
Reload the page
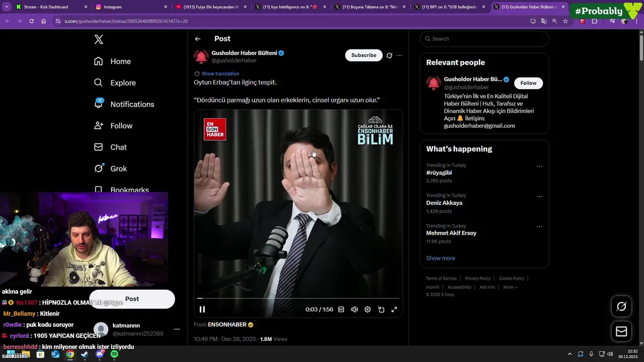[31, 21]
